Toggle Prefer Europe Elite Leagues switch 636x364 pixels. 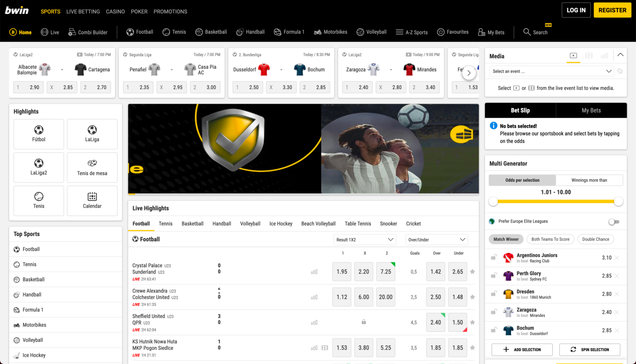click(614, 222)
